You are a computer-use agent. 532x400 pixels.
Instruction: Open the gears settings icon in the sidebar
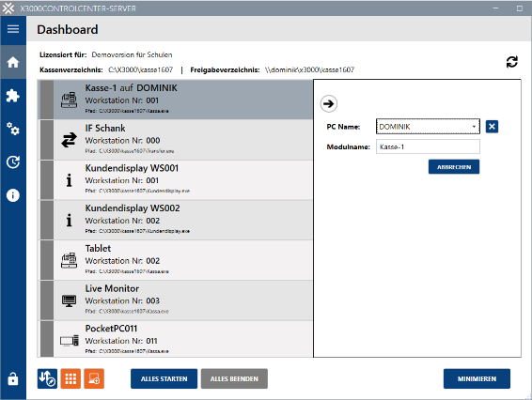pos(13,129)
